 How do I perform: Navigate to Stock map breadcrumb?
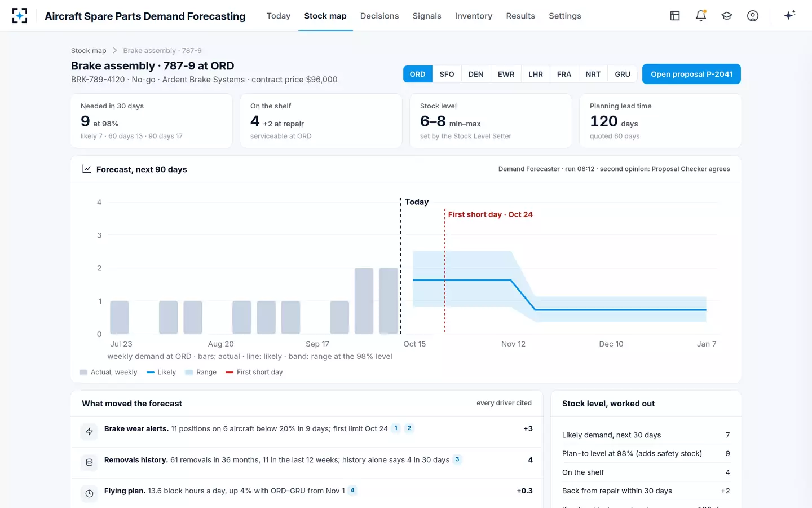pos(89,51)
